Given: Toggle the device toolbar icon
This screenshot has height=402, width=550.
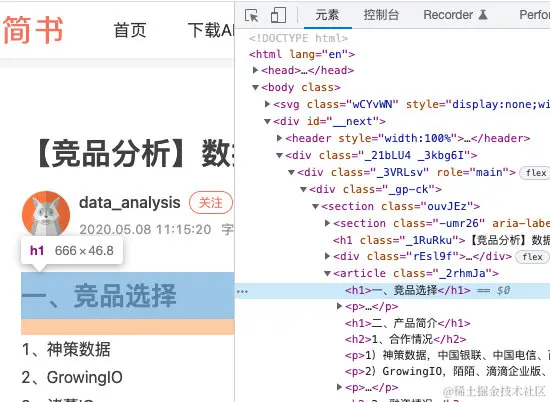Looking at the screenshot, I should (278, 15).
